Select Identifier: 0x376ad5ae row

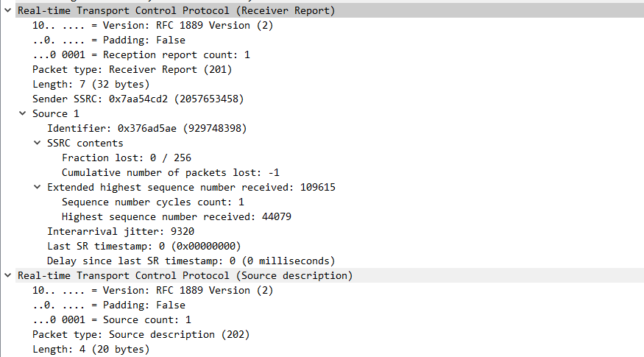(147, 128)
